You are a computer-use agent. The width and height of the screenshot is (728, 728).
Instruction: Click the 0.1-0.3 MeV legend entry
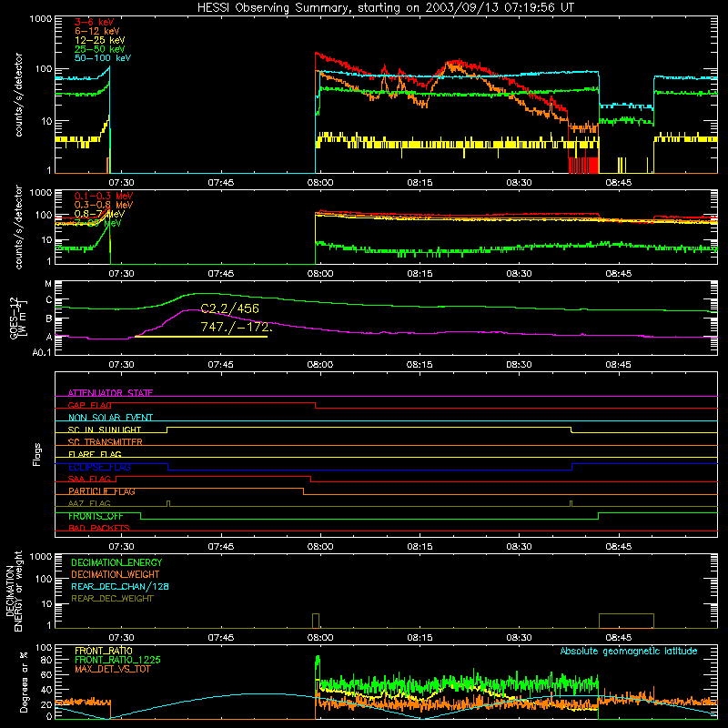[x=104, y=196]
